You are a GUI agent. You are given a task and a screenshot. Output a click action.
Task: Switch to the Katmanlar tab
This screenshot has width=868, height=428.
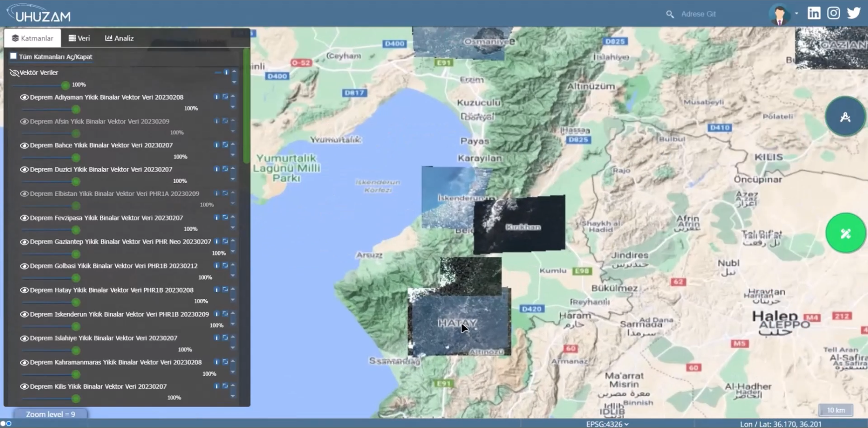(x=32, y=38)
